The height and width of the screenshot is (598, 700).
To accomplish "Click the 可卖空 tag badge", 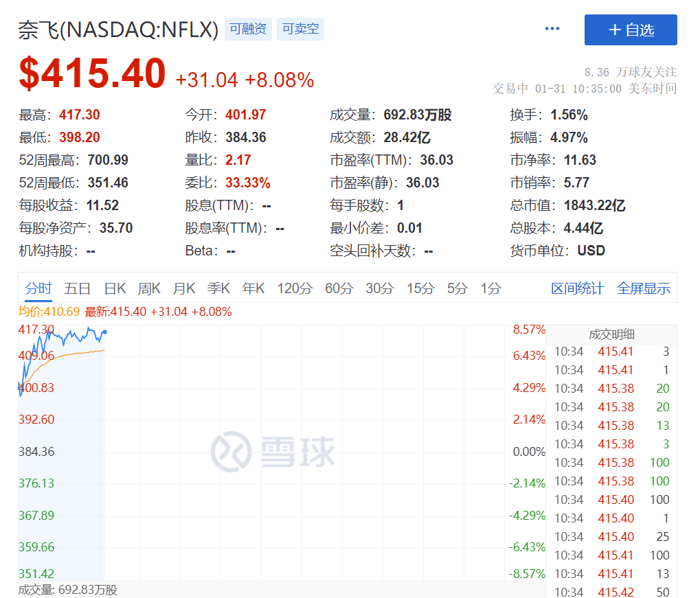I will (300, 30).
